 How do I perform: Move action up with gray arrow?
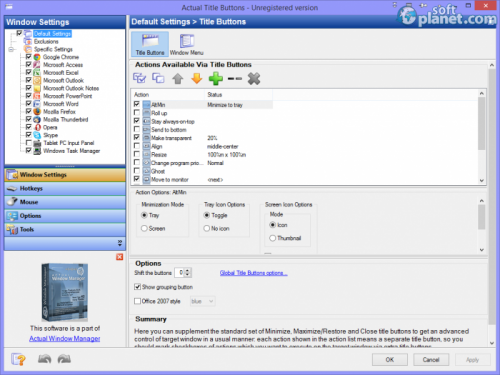pos(178,79)
